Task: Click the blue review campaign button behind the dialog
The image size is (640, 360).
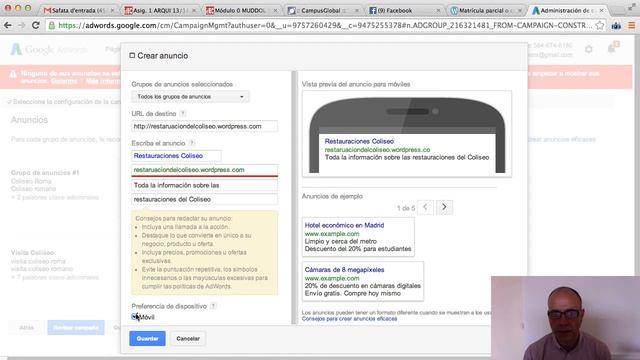Action: [76, 327]
